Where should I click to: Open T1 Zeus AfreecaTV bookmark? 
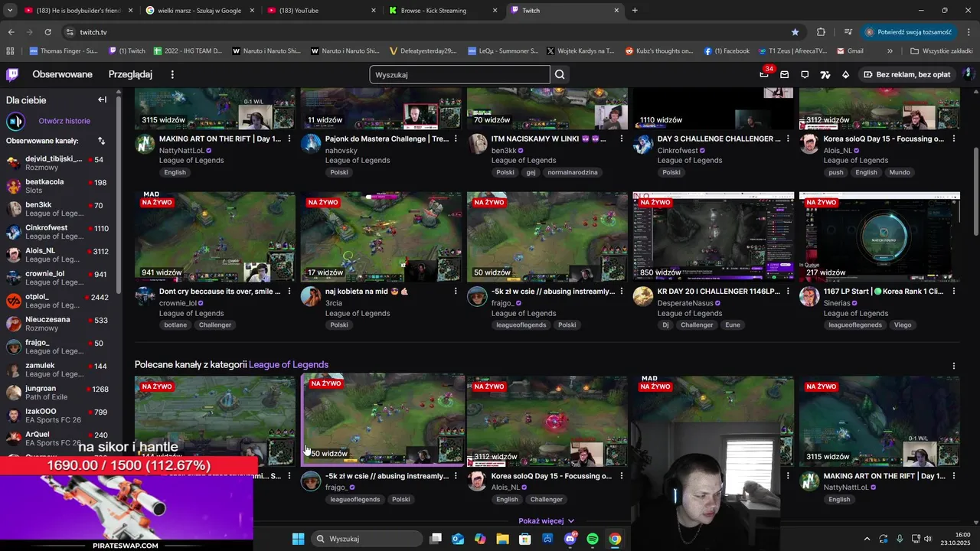point(793,51)
